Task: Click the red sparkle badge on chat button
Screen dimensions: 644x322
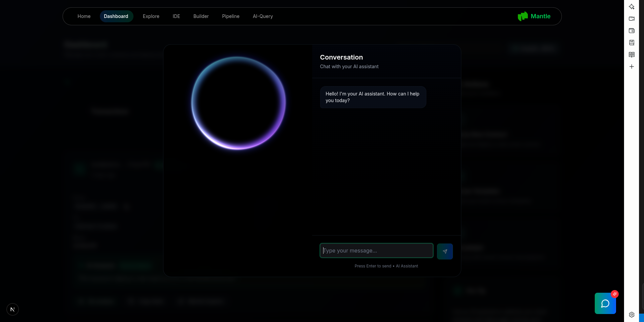Action: point(614,294)
